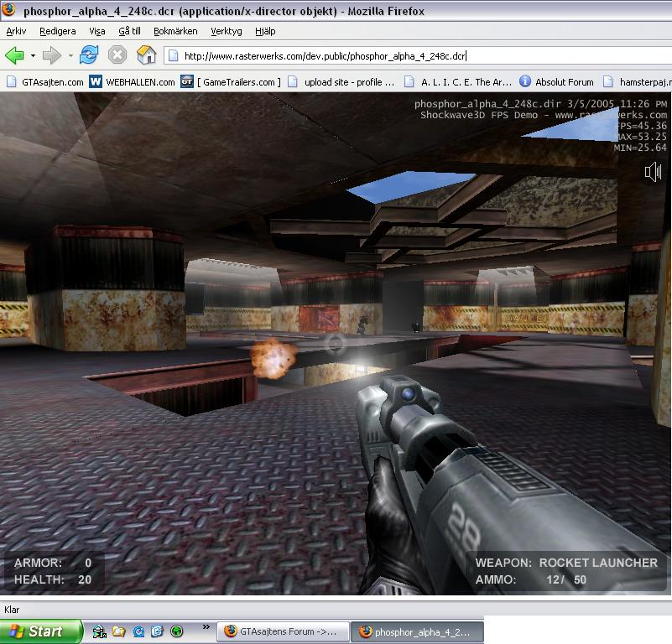
Task: Click the hamsterpaj bookmark page icon
Action: click(x=607, y=81)
